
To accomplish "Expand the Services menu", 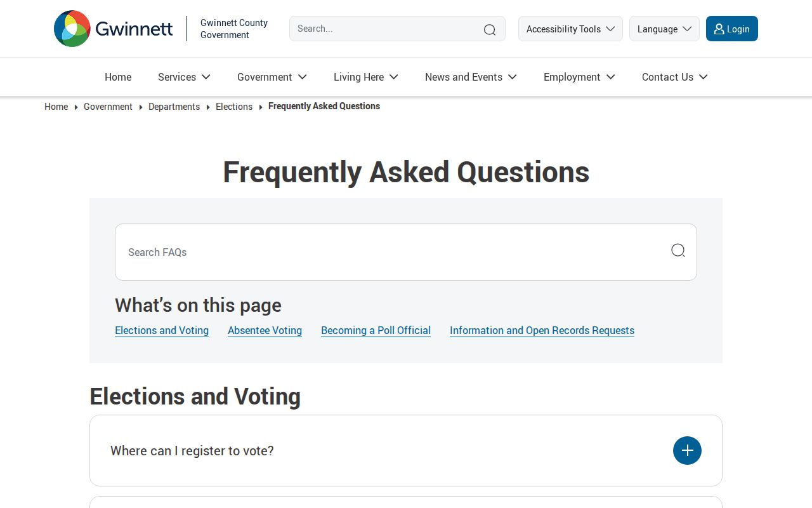I will click(184, 77).
